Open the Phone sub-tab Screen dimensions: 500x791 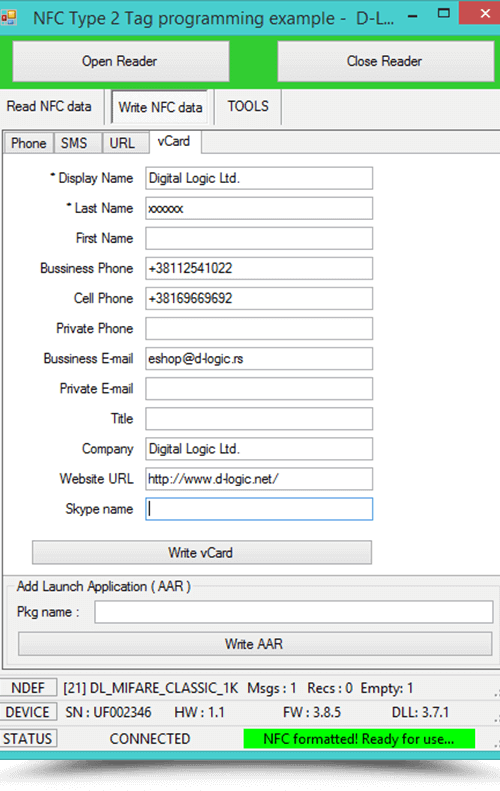tap(29, 143)
